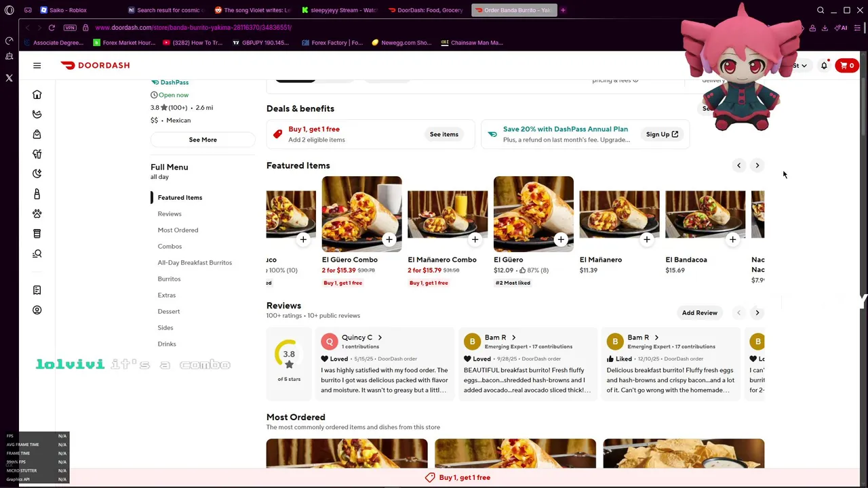This screenshot has height=488, width=868.
Task: Switch to The song Violet writes tab
Action: click(252, 10)
